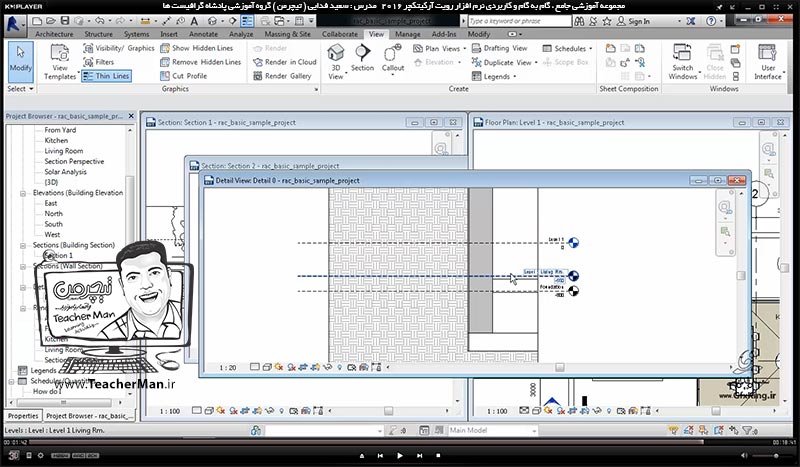Open the Architecture ribbon tab
This screenshot has height=467, width=800.
tap(54, 34)
